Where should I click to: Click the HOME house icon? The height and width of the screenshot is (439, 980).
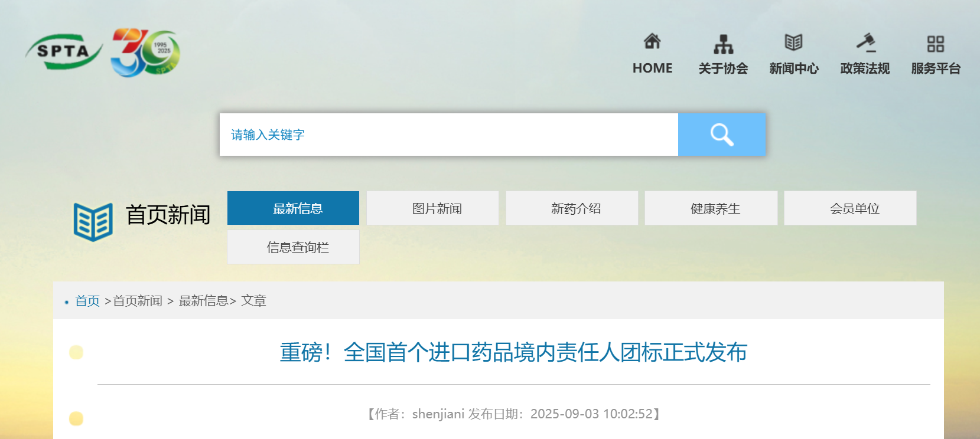652,42
